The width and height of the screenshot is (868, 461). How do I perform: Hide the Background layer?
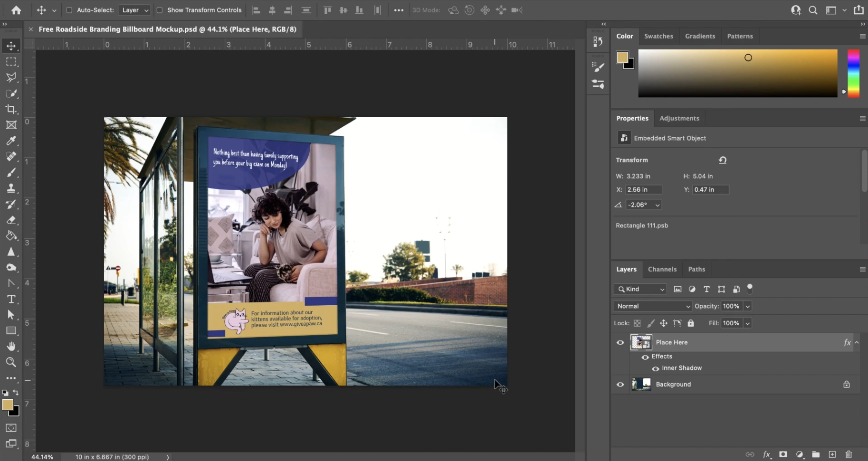click(620, 385)
